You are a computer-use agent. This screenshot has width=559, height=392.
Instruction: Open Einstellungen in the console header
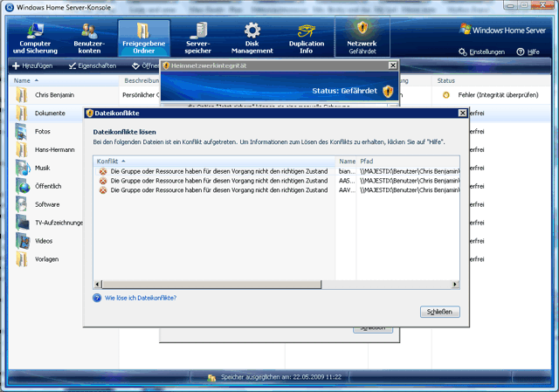tap(481, 52)
